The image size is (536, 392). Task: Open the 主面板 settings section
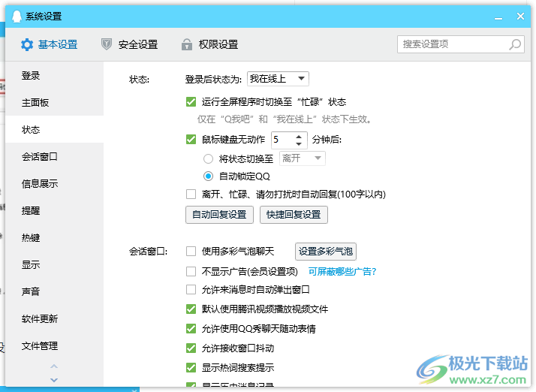point(54,103)
